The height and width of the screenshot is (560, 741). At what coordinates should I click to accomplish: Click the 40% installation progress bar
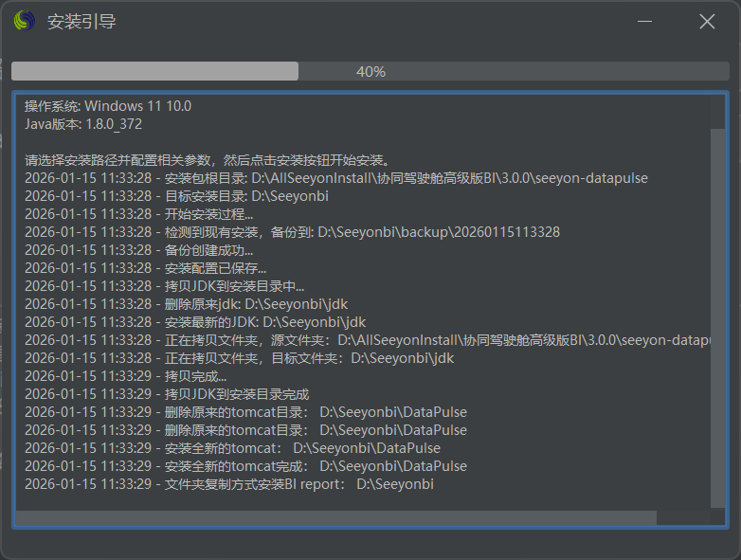click(370, 71)
